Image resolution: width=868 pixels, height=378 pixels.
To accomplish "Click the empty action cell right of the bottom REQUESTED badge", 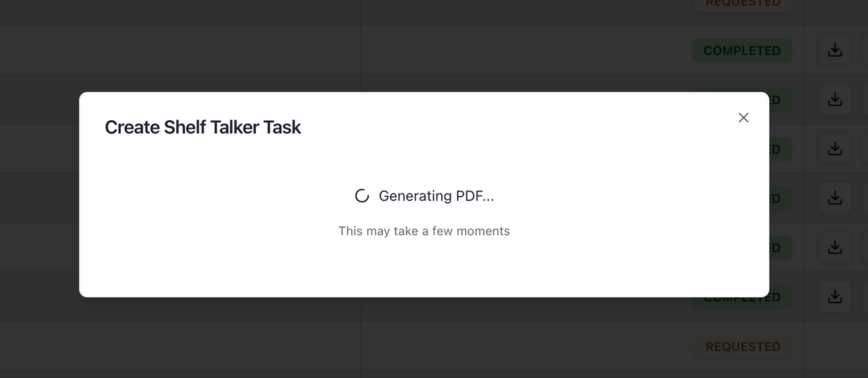I will (x=835, y=347).
